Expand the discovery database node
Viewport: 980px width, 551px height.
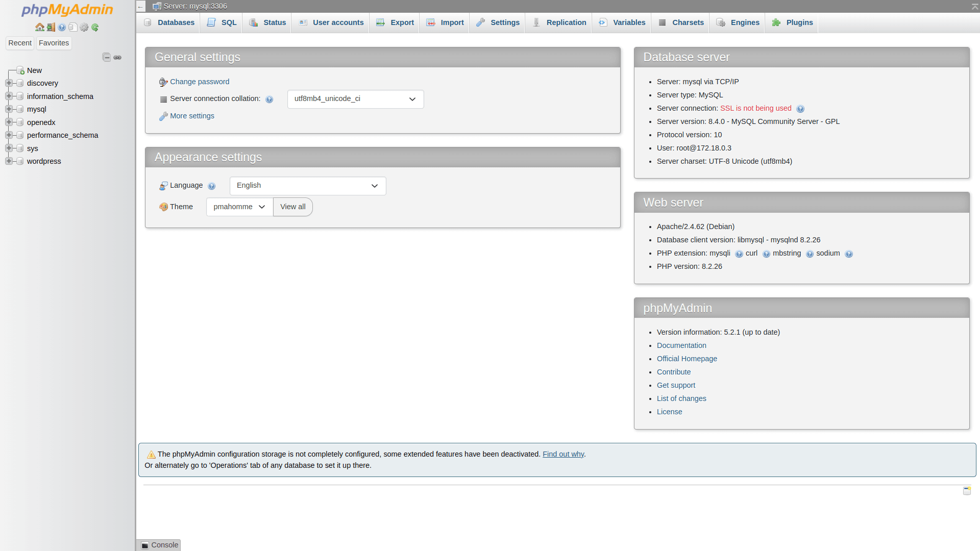tap(9, 83)
